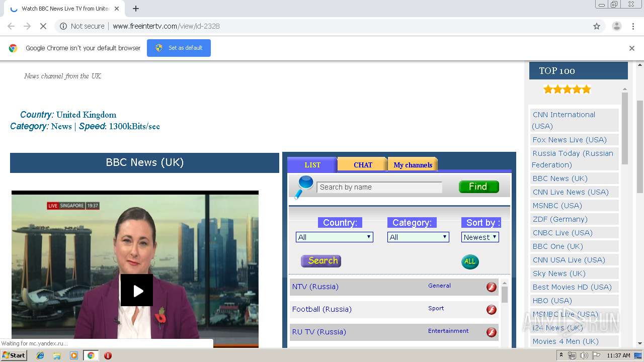Select the BBC News browser tab
Screen dimensions: 644x362
65,9
